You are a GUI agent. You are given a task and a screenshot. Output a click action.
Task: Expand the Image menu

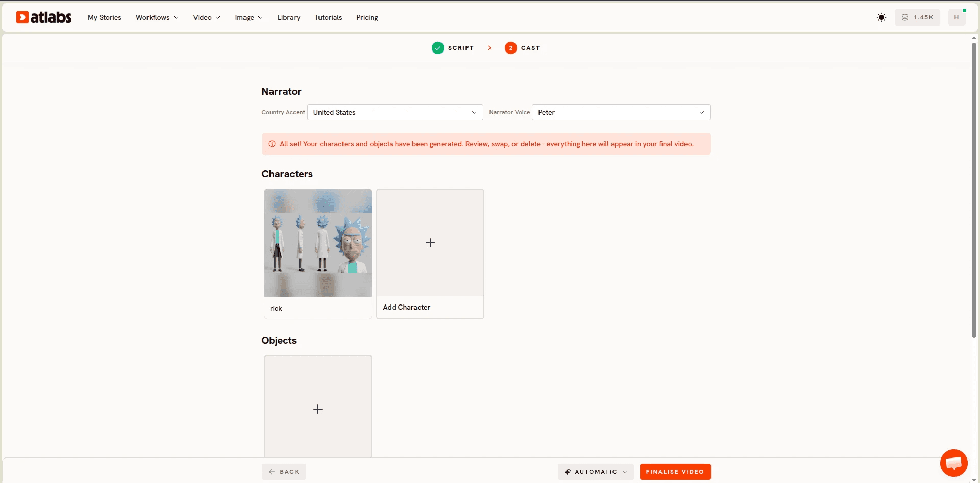pyautogui.click(x=249, y=17)
